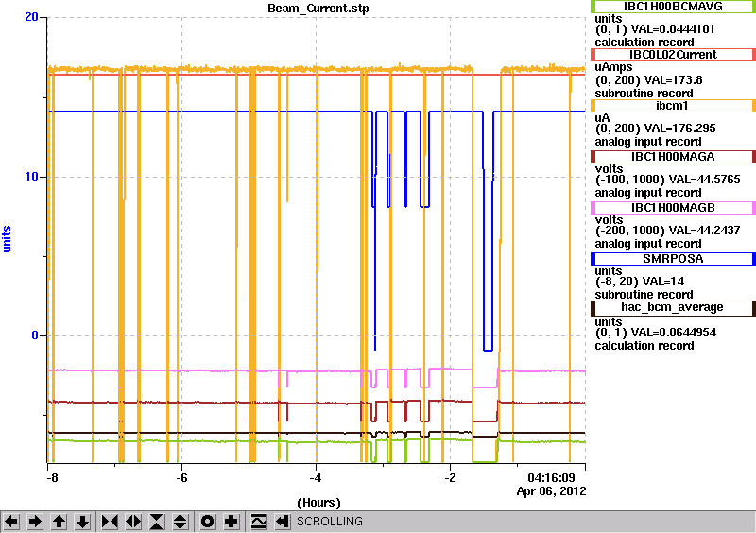The image size is (756, 533).
Task: Click the Beam_Current.stp graph title
Action: (x=318, y=9)
